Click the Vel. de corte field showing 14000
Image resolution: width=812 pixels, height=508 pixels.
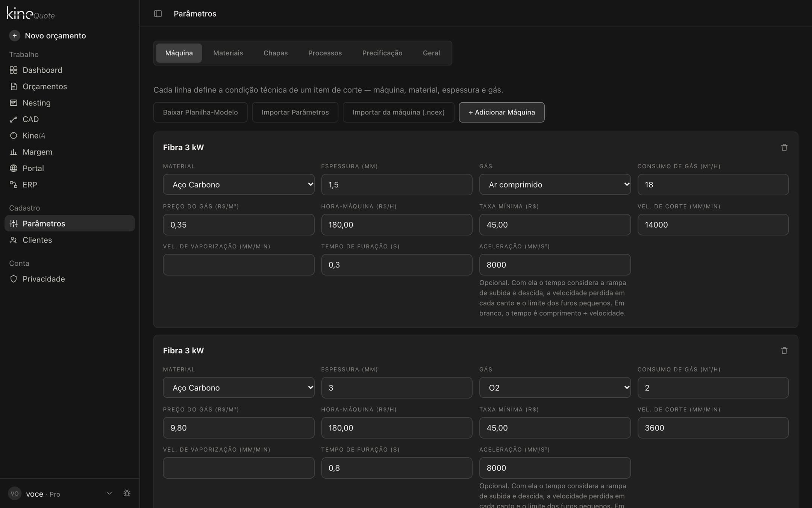(713, 225)
